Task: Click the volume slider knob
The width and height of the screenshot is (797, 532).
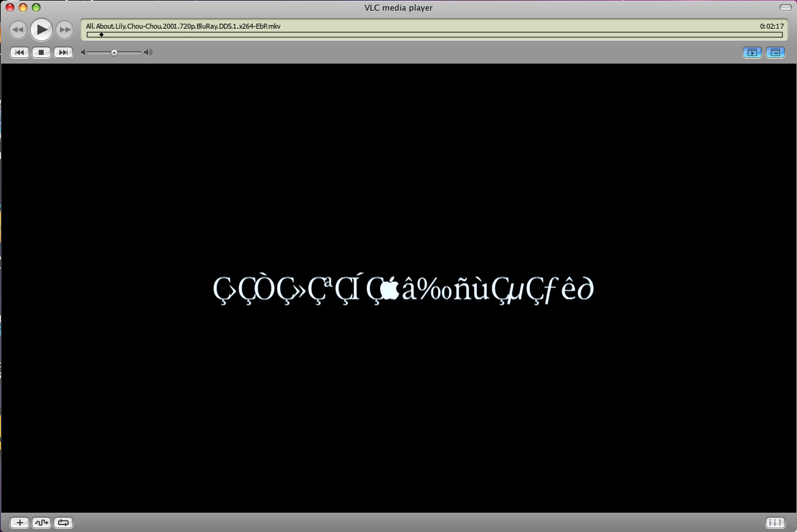Action: [114, 52]
